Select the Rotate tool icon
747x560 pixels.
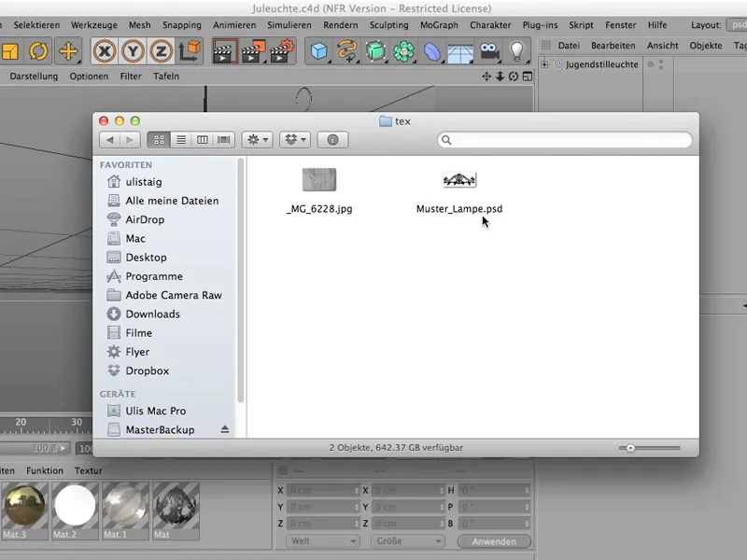point(38,51)
